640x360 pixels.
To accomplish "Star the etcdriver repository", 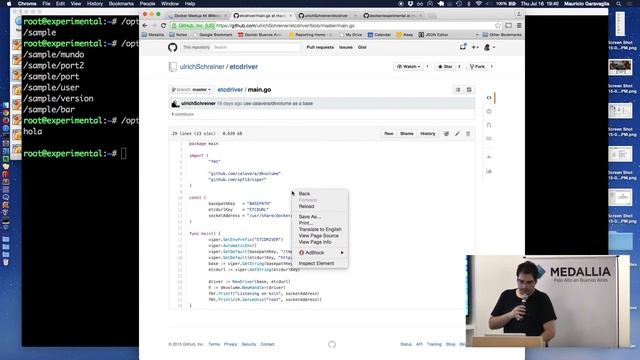I will [x=445, y=67].
